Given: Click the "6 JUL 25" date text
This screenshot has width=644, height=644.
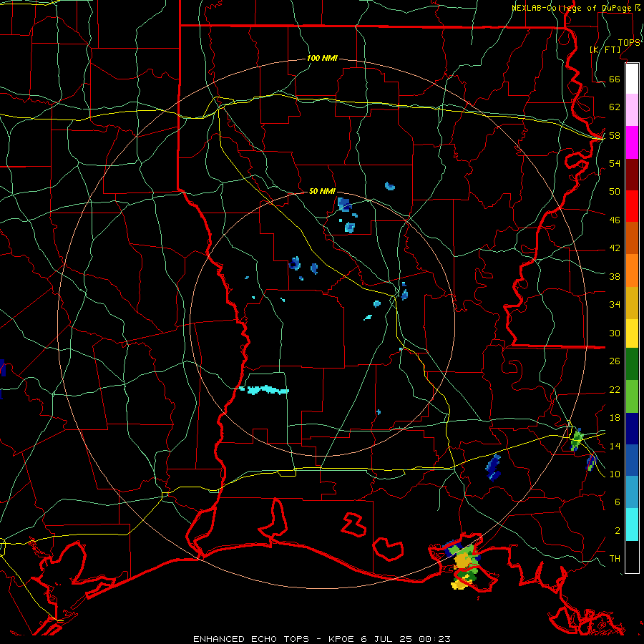Looking at the screenshot, I should [388, 639].
